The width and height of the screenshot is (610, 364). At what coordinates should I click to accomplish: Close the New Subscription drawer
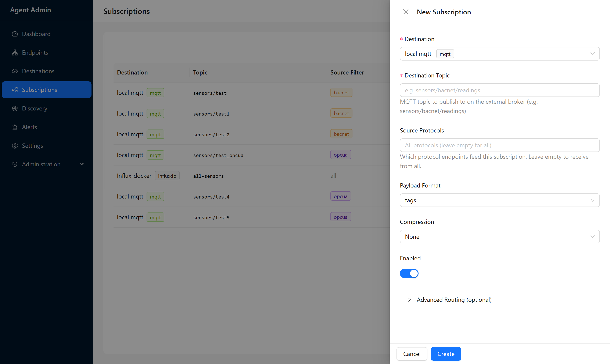(x=406, y=12)
